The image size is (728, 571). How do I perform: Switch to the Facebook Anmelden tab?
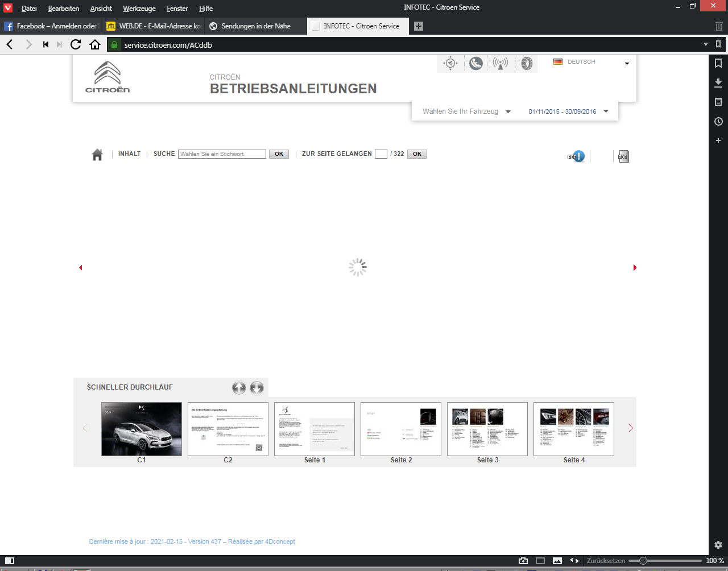pos(51,26)
